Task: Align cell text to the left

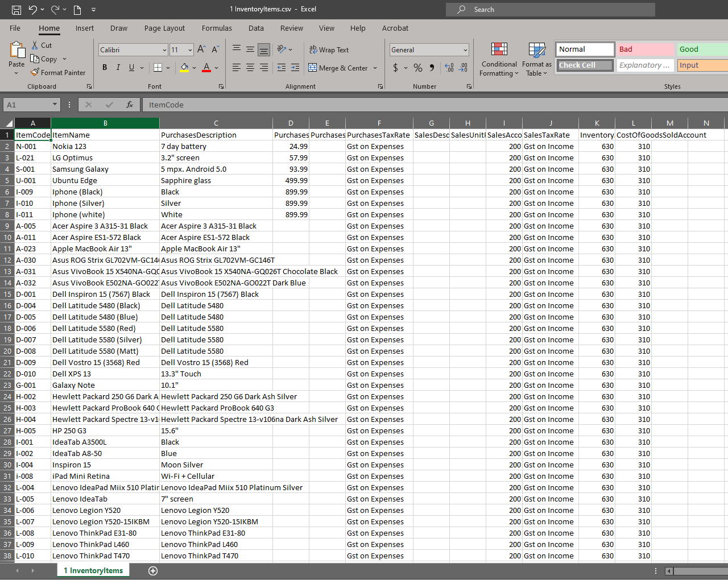Action: tap(237, 68)
